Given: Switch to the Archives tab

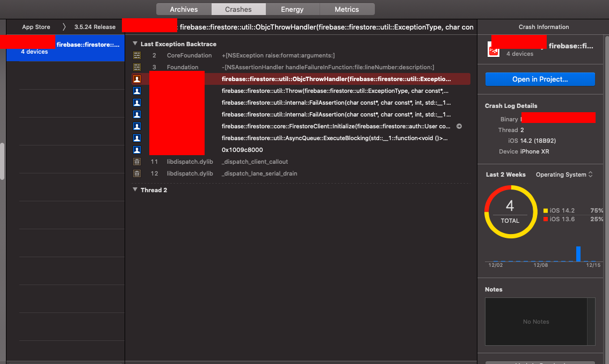Looking at the screenshot, I should pos(184,9).
